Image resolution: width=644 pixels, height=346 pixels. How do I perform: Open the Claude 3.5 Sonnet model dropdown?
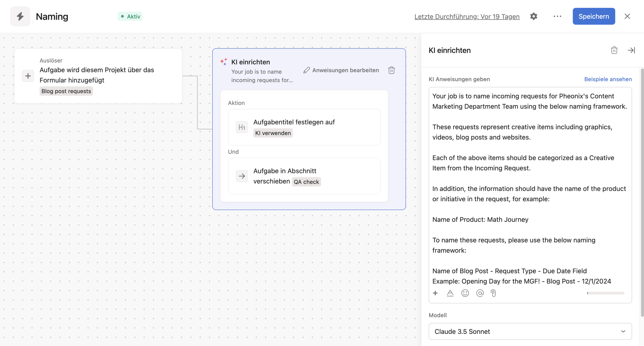[x=530, y=331]
